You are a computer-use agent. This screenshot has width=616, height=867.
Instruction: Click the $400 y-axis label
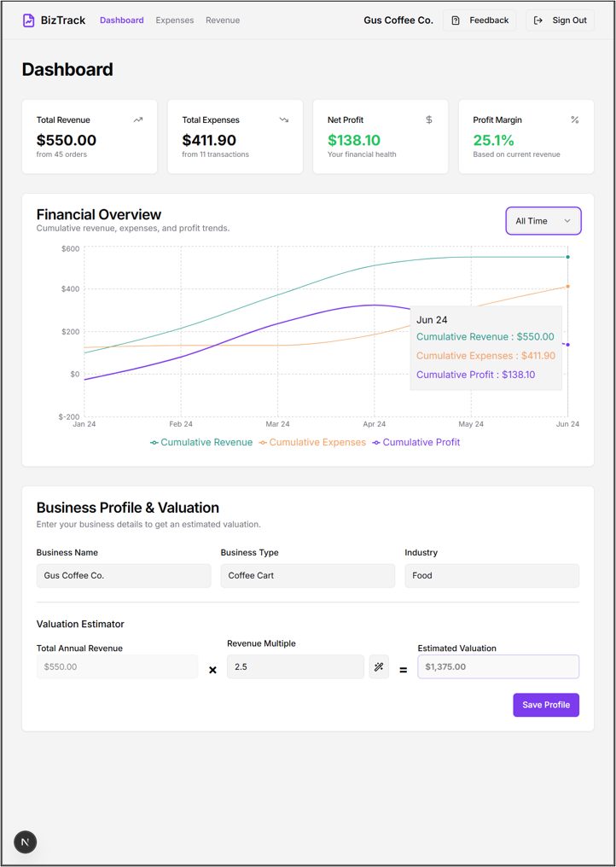pyautogui.click(x=70, y=289)
